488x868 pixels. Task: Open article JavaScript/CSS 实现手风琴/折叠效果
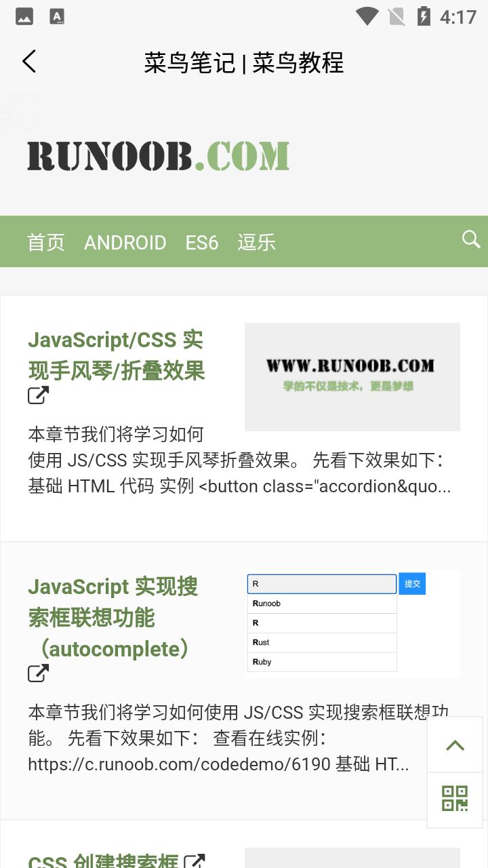pyautogui.click(x=116, y=355)
